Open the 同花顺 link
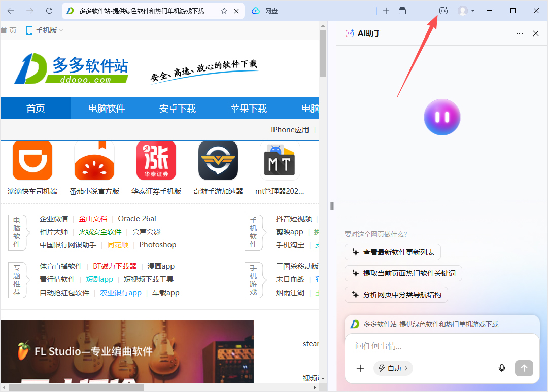The width and height of the screenshot is (548, 392). point(118,245)
